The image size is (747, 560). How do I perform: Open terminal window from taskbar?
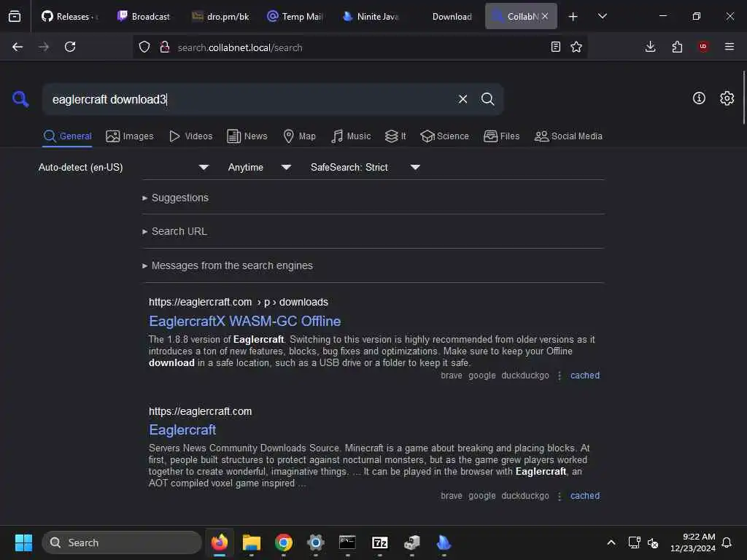click(x=347, y=542)
